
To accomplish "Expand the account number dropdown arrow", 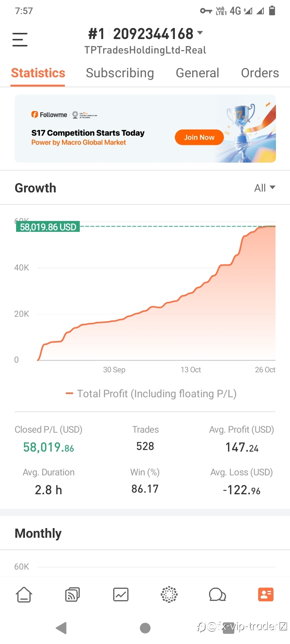I will point(200,33).
